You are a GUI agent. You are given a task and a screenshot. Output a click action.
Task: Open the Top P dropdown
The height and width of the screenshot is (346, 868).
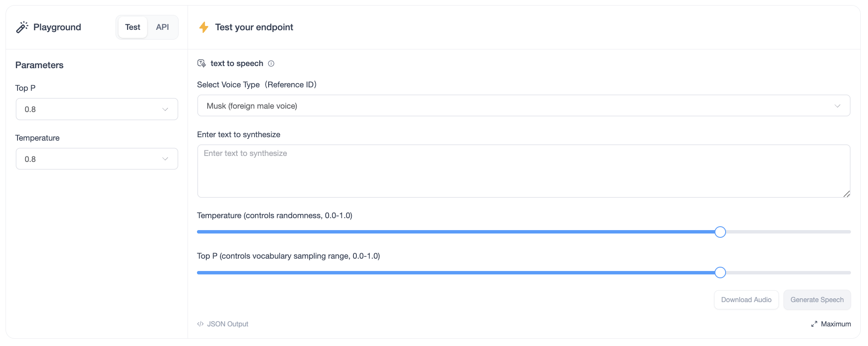(97, 110)
